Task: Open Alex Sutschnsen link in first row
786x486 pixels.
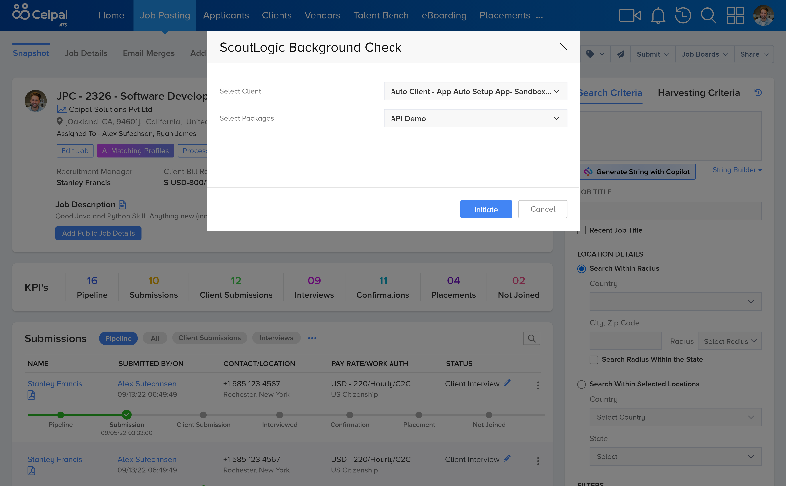Action: pyautogui.click(x=147, y=384)
